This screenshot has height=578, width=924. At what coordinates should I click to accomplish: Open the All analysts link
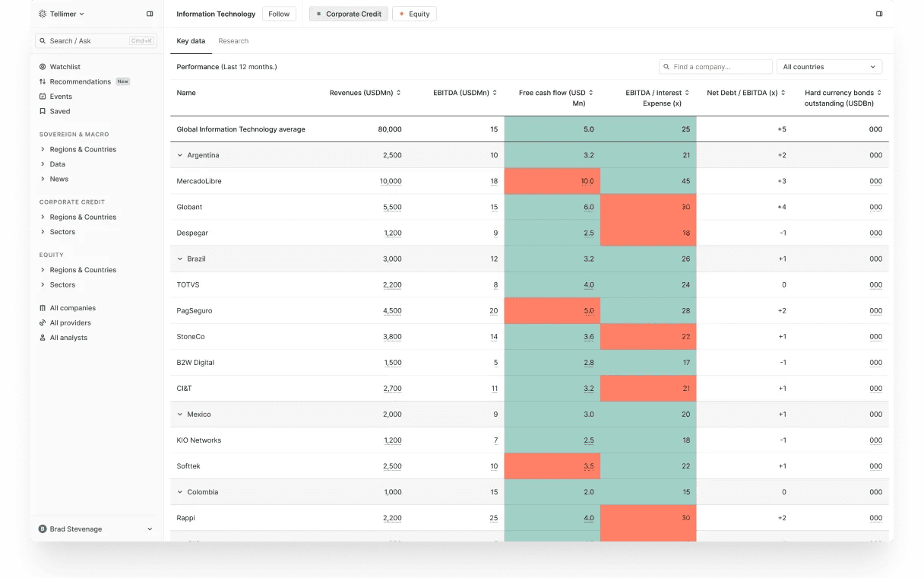[x=68, y=338]
